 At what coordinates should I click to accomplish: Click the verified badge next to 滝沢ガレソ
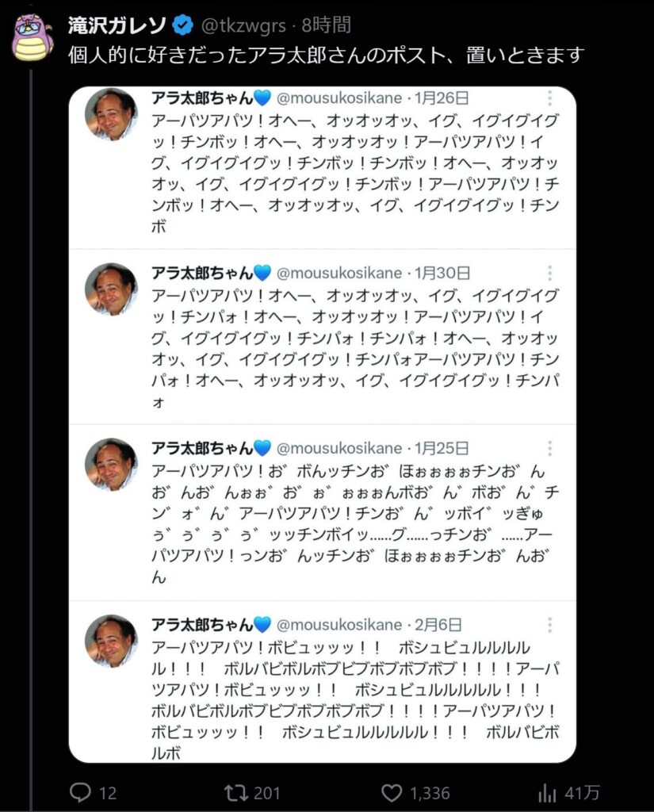183,25
